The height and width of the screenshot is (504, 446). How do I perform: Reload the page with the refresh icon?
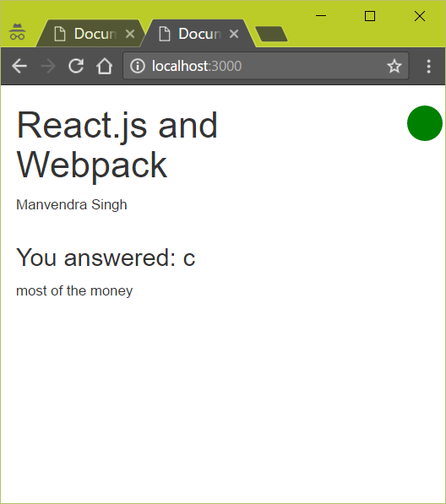(76, 66)
